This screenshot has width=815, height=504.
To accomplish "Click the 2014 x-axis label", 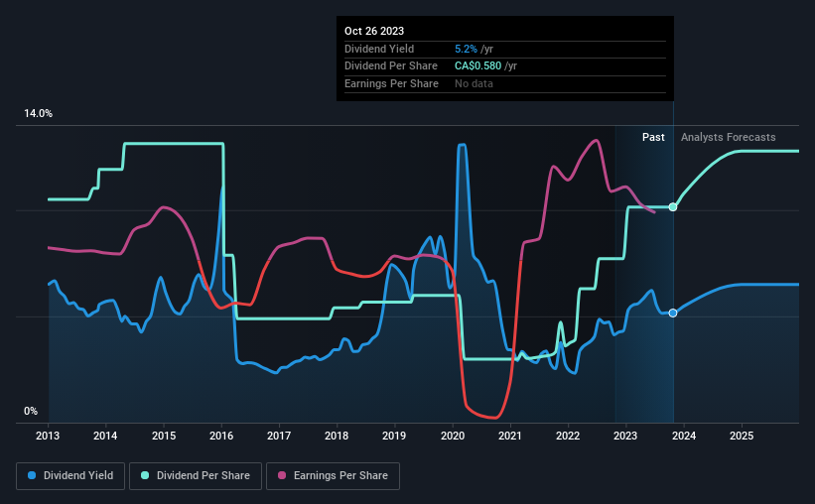I will point(105,436).
